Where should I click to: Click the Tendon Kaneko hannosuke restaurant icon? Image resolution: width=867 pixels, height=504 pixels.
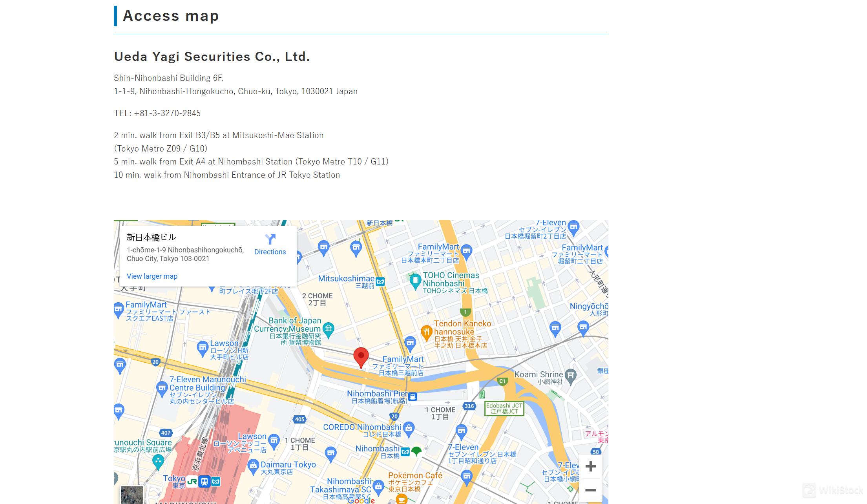tap(426, 333)
